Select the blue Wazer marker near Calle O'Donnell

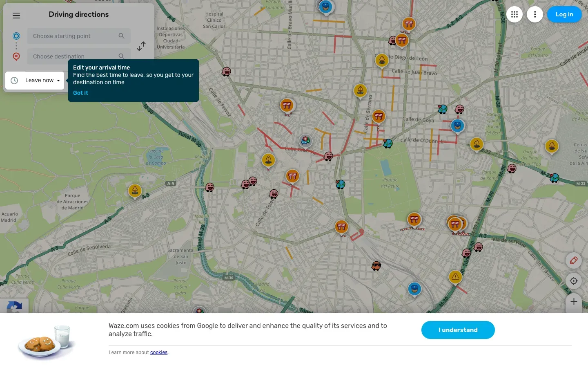[457, 126]
